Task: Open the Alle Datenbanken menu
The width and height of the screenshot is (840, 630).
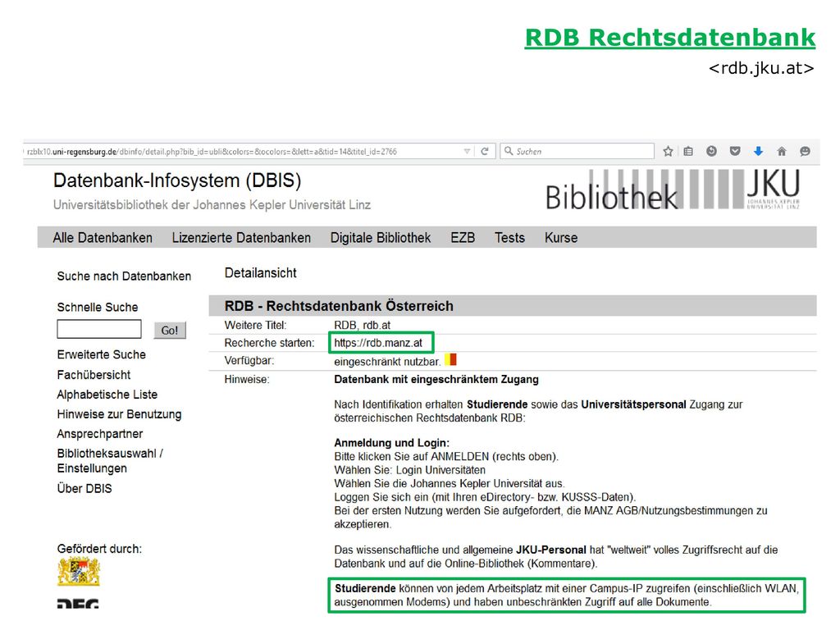Action: (103, 238)
